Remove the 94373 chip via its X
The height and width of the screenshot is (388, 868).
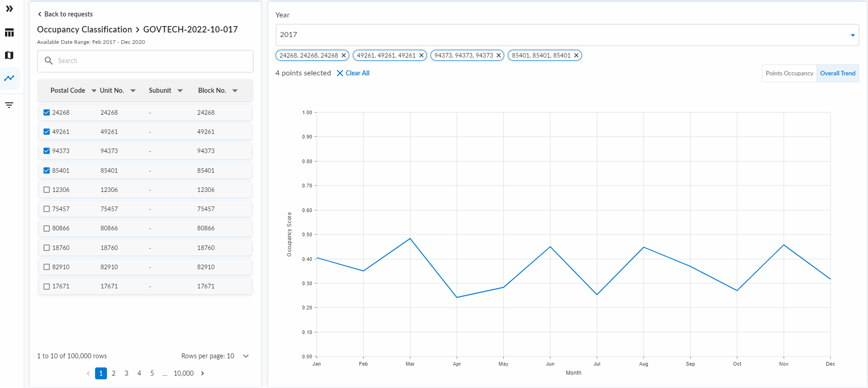pos(499,55)
